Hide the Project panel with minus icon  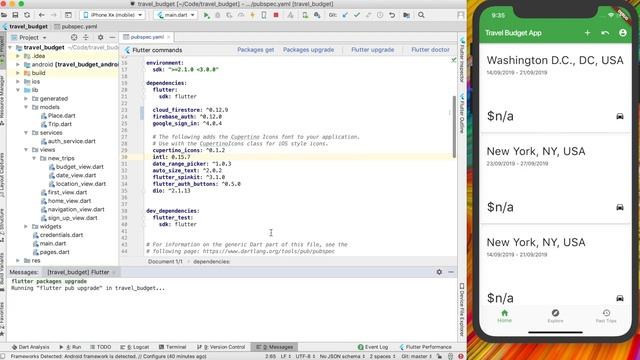pyautogui.click(x=112, y=37)
